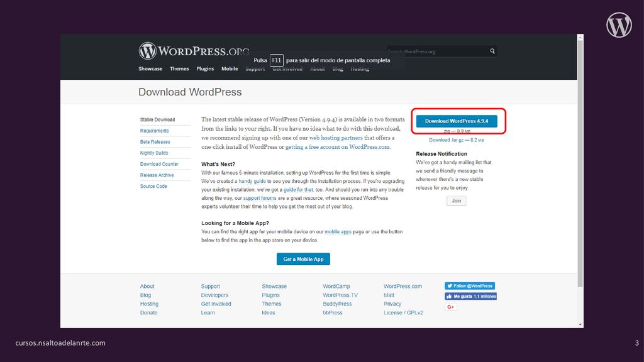Click the search magnifier icon
This screenshot has width=644, height=362.
[x=492, y=52]
